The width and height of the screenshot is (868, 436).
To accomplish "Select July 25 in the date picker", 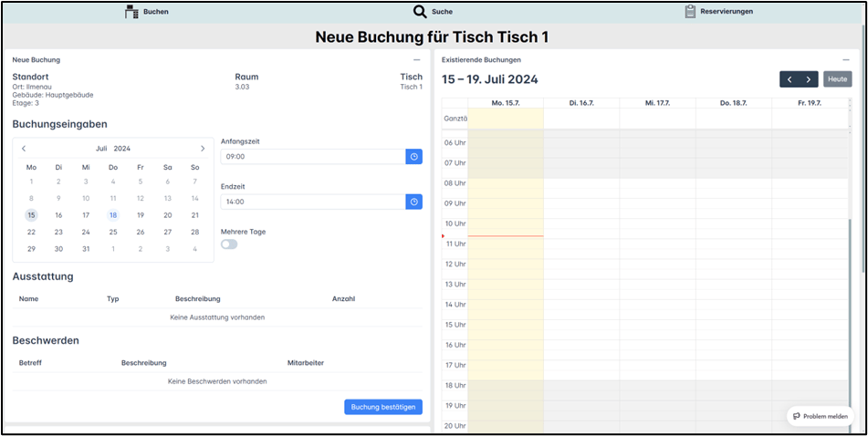I will click(x=113, y=232).
